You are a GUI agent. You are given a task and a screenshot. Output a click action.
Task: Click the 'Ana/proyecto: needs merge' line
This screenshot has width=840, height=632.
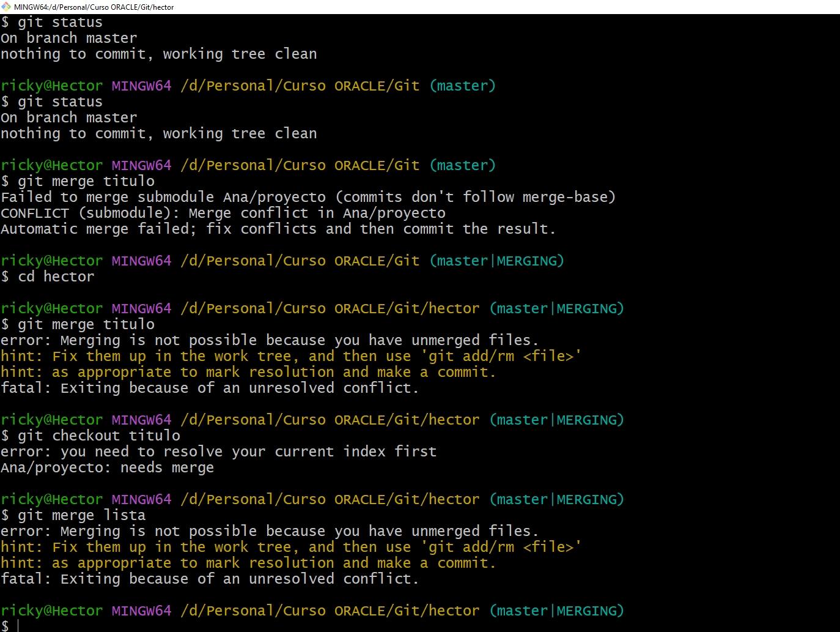pyautogui.click(x=108, y=467)
